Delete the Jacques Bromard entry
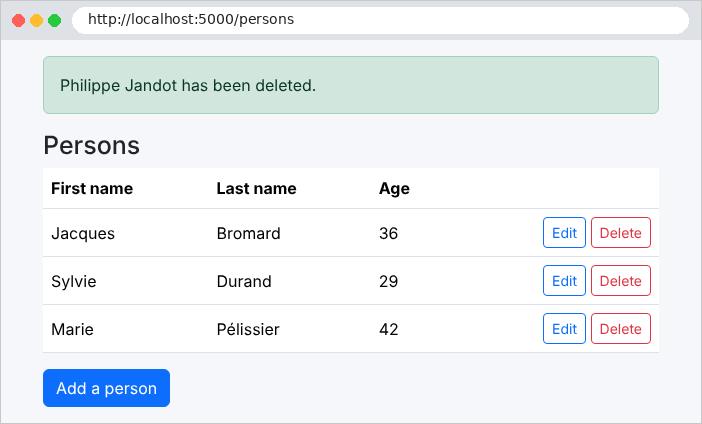Screen dimensions: 702x424 click(x=621, y=232)
